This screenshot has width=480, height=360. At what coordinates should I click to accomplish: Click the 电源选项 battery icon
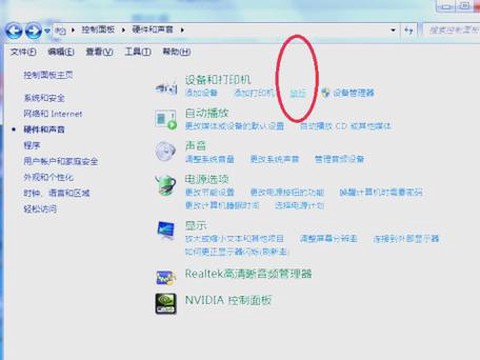pyautogui.click(x=166, y=185)
